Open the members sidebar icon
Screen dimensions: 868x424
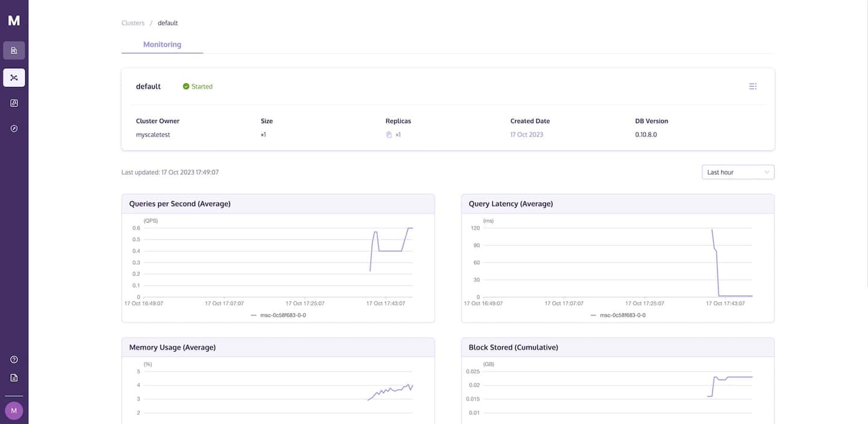(14, 103)
